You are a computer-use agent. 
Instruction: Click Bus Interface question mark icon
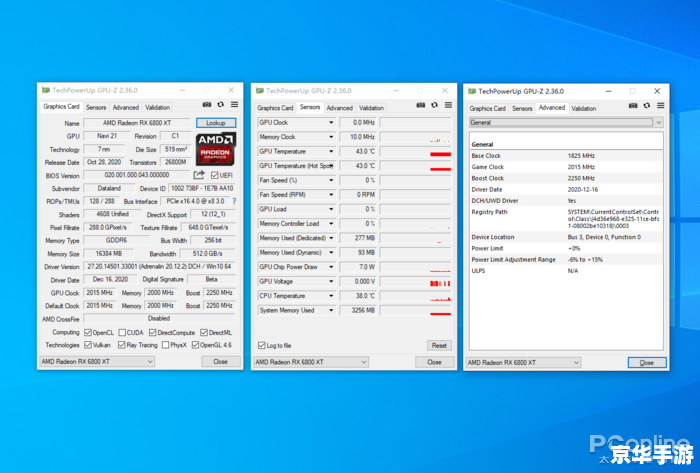pos(234,201)
